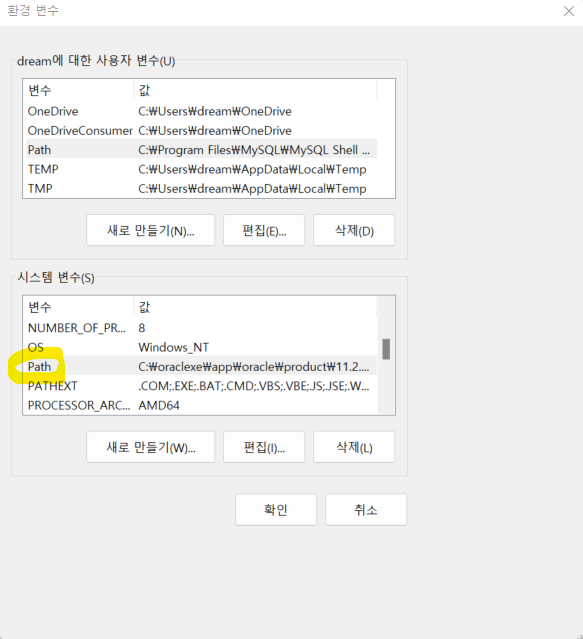The height and width of the screenshot is (639, 583).
Task: Click 변수 column header in user variables
Action: [80, 90]
